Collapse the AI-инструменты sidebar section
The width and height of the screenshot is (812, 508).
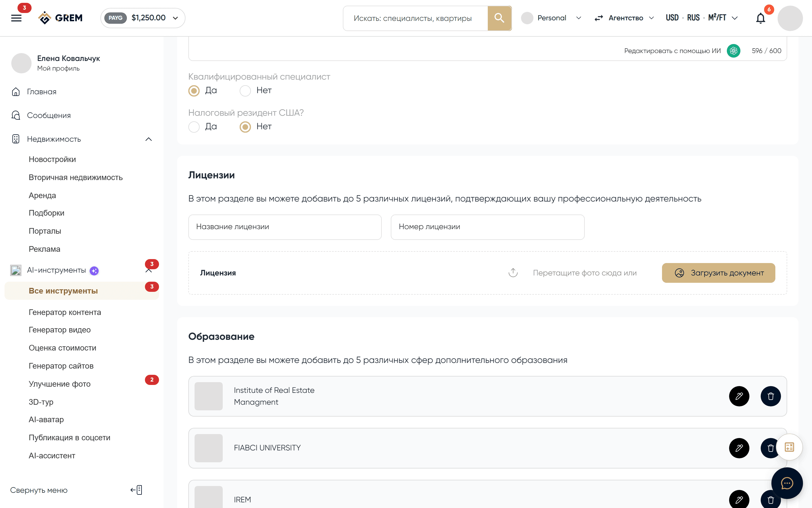(149, 271)
